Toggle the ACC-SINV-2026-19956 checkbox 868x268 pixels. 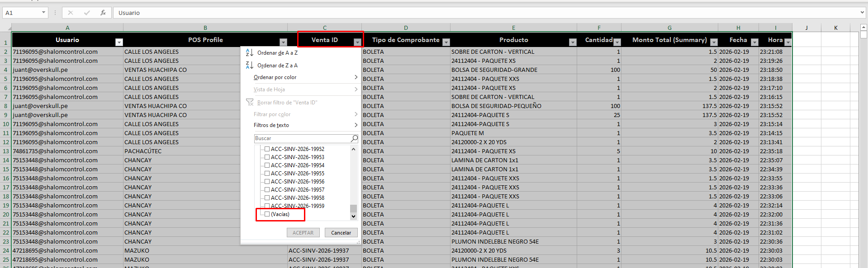tap(267, 182)
